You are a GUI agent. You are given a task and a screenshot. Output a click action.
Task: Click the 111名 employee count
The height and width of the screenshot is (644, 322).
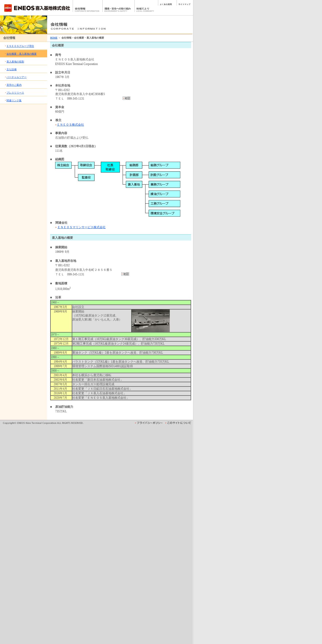[59, 151]
